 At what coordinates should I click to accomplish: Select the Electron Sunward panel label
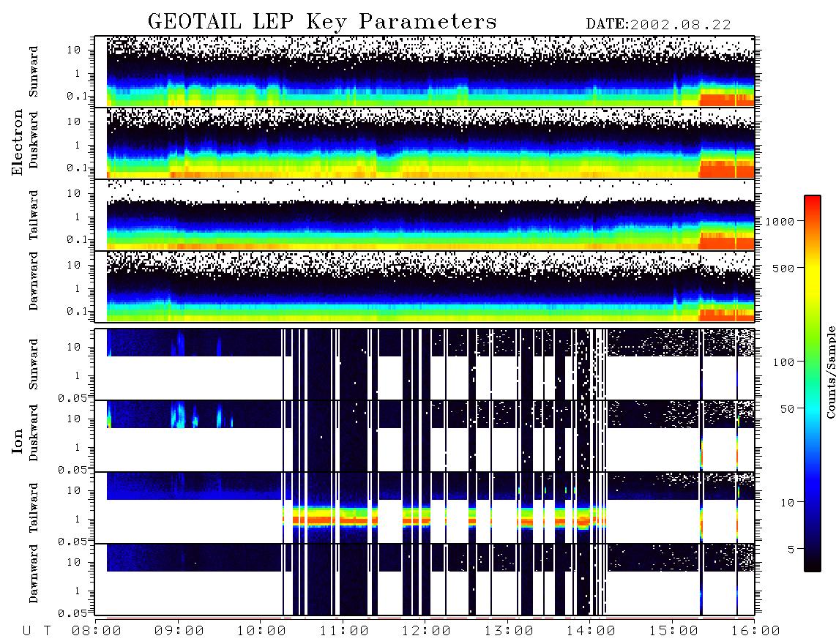tap(34, 72)
